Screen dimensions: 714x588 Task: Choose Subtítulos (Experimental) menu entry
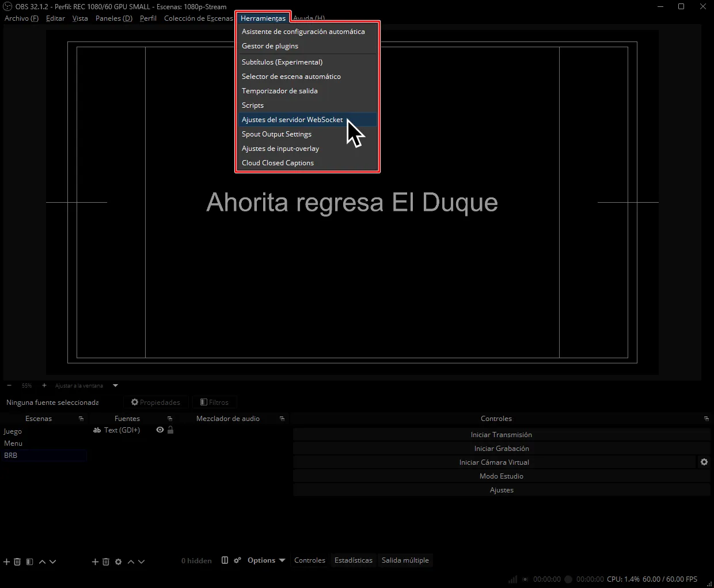pyautogui.click(x=307, y=62)
